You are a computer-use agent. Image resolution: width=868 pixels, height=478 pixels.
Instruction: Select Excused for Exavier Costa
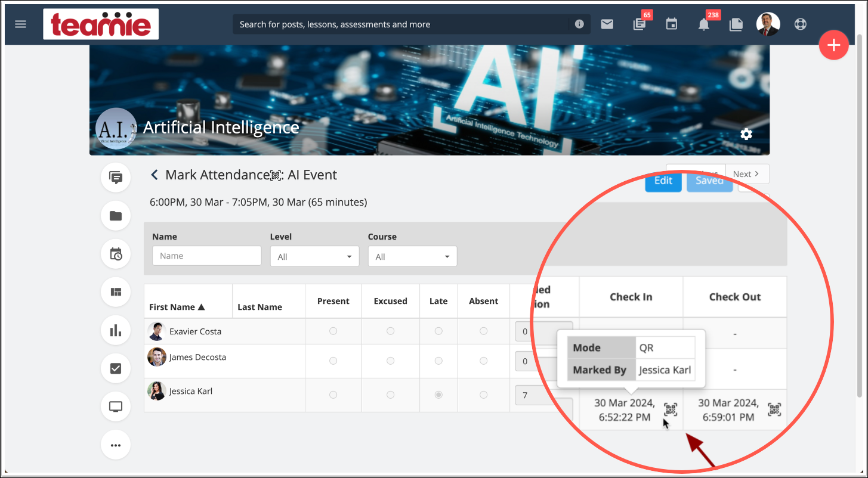[x=390, y=331]
